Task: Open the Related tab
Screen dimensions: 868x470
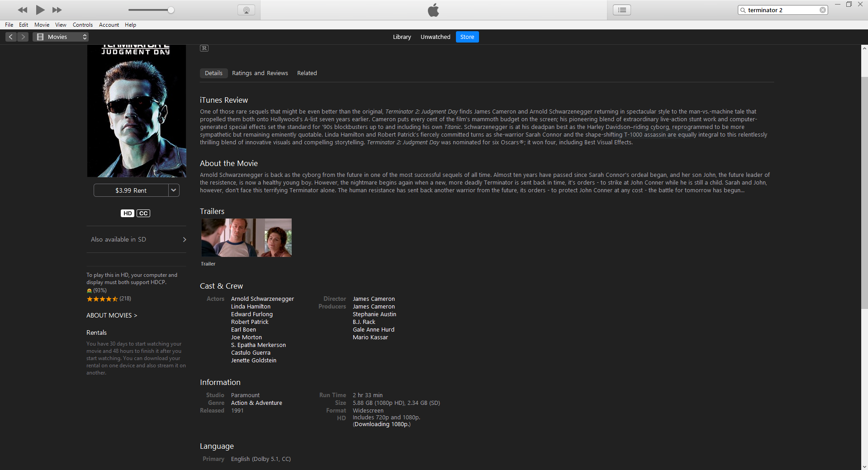Action: tap(307, 73)
